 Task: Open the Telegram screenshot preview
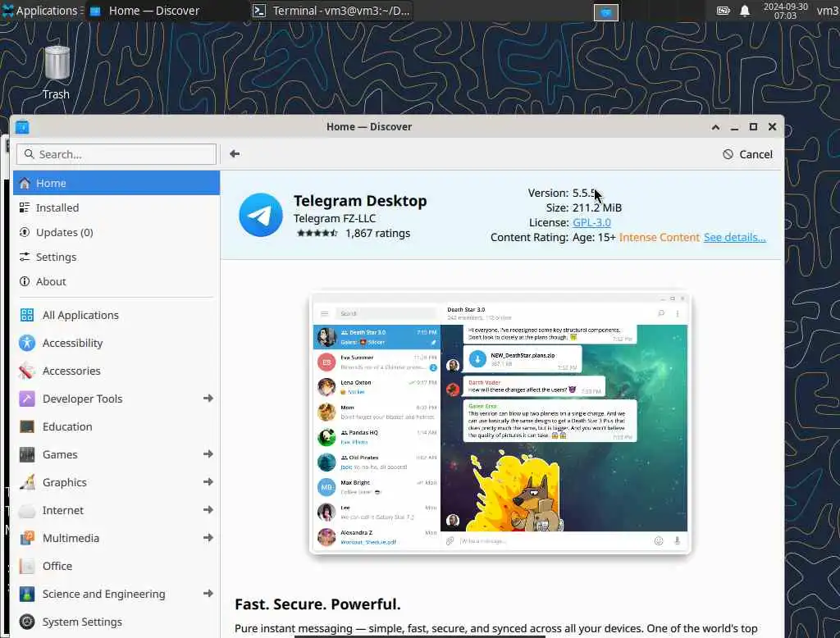pos(500,424)
